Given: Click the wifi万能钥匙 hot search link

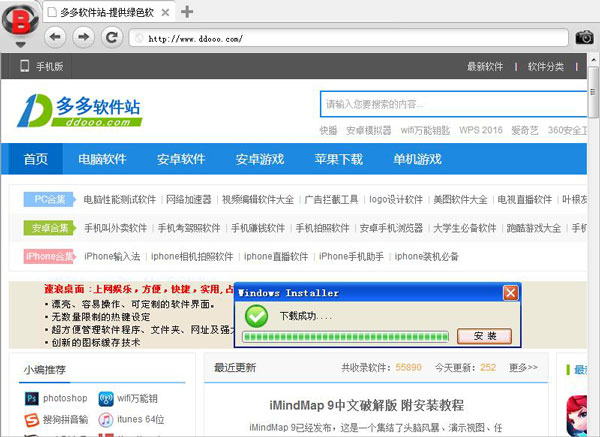Looking at the screenshot, I should (x=425, y=130).
